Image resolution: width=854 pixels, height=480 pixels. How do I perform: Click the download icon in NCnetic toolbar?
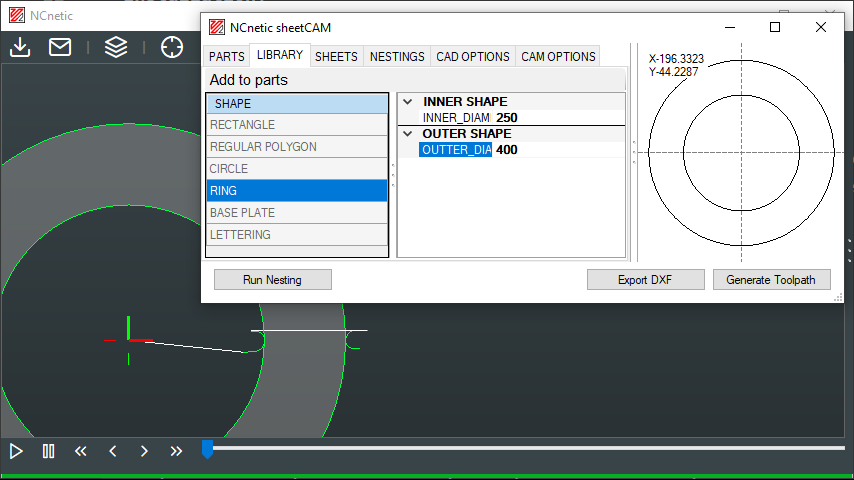click(20, 47)
